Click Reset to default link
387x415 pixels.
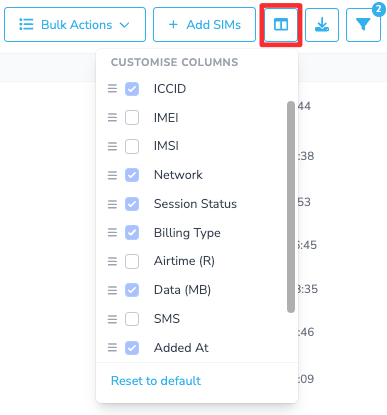156,381
